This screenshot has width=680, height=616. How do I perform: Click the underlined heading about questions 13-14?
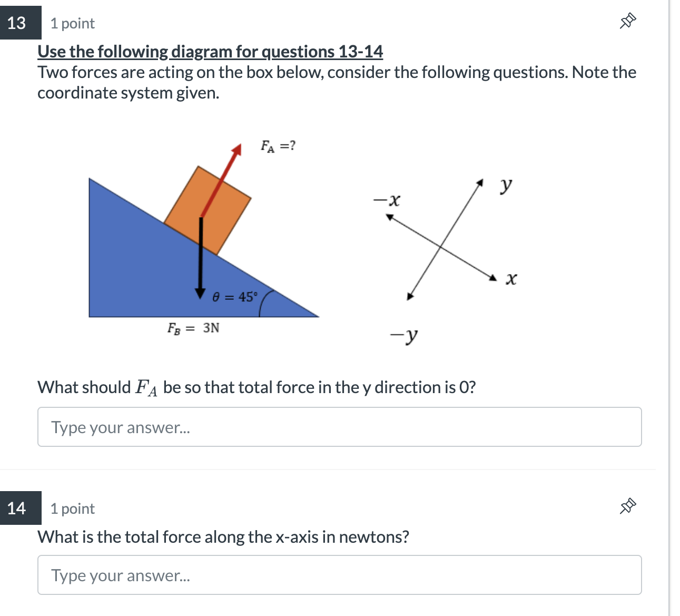pos(210,51)
